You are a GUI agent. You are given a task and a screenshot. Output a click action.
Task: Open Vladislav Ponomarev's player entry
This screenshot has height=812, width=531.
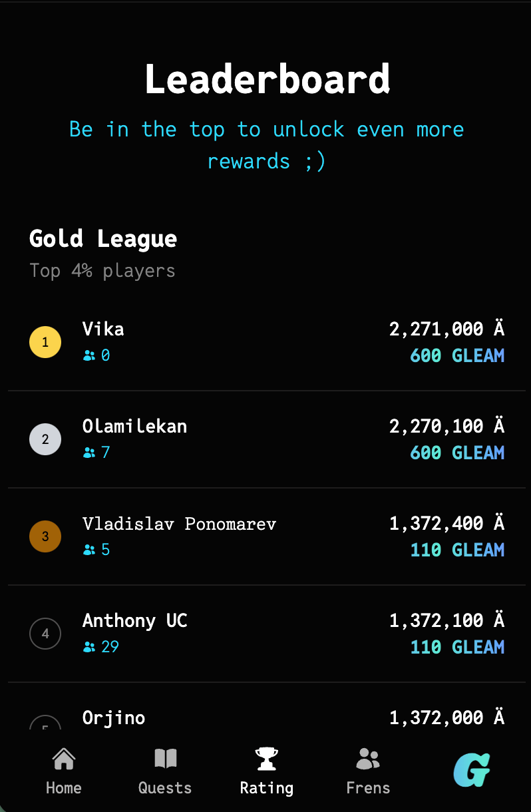(265, 536)
